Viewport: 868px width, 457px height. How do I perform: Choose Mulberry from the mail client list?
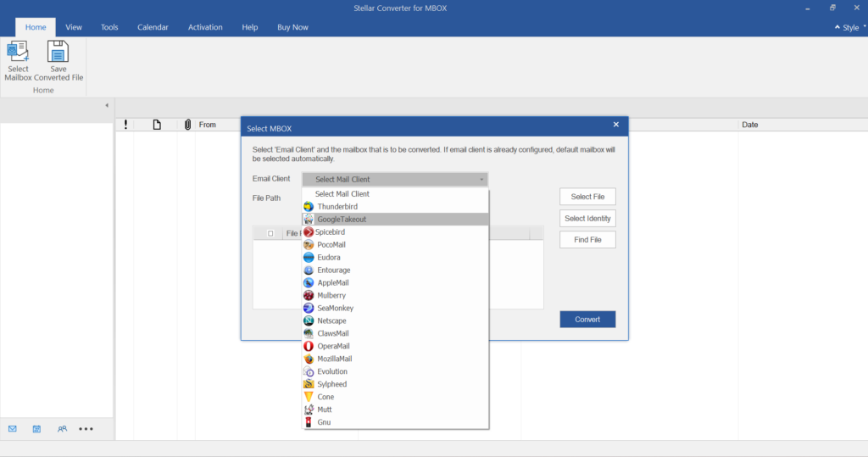tap(395, 295)
